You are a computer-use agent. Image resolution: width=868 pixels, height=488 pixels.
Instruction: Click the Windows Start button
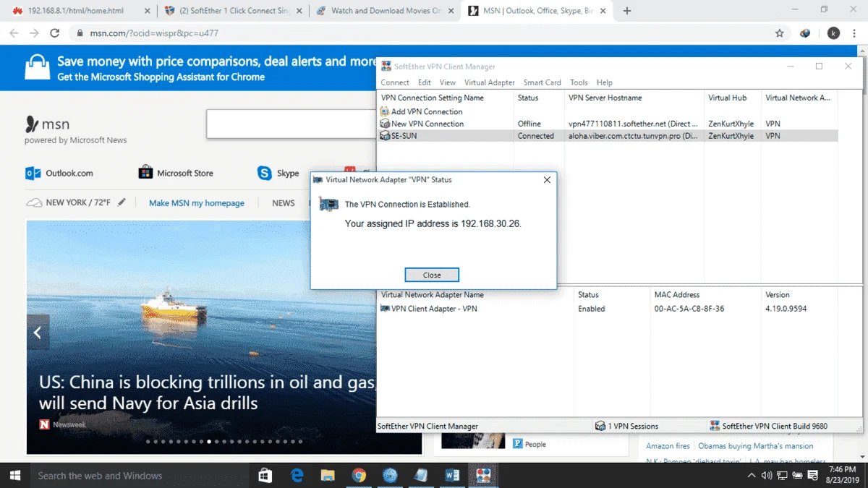[x=14, y=476]
